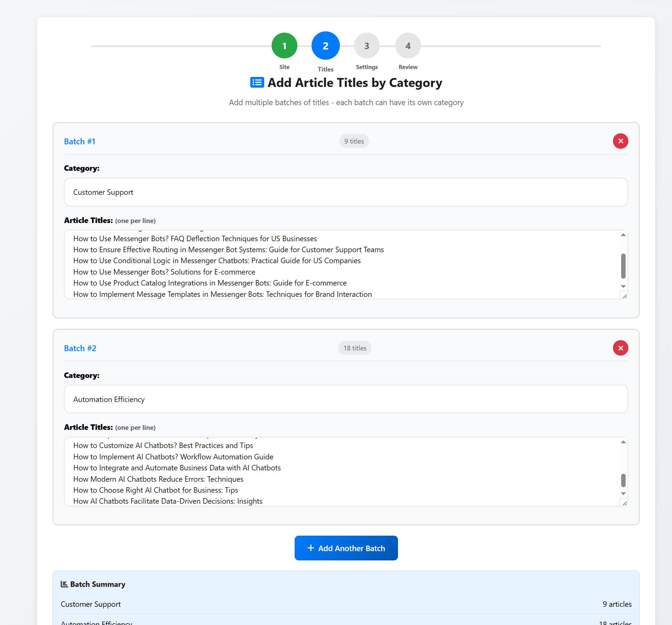The image size is (672, 625).
Task: Edit the Automation Efficiency category field
Action: [x=346, y=399]
